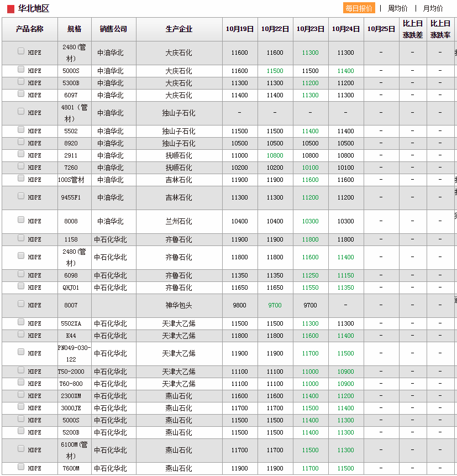Click green 10800 price in 2911 row
Image resolution: width=457 pixels, height=476 pixels.
(275, 155)
